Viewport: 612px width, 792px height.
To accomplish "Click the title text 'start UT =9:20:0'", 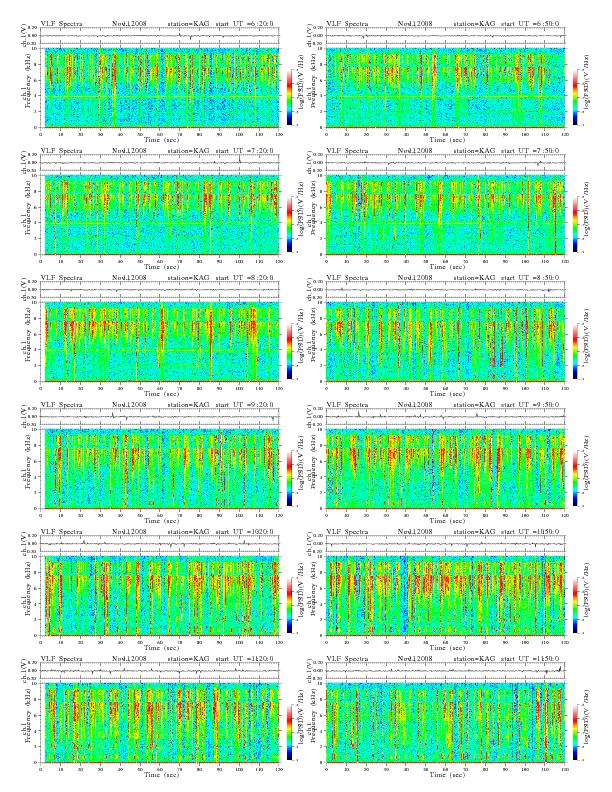I will click(244, 405).
